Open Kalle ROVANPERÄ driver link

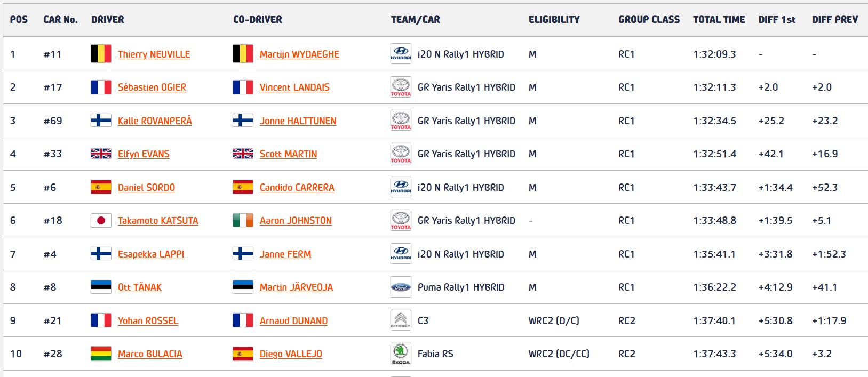(155, 121)
